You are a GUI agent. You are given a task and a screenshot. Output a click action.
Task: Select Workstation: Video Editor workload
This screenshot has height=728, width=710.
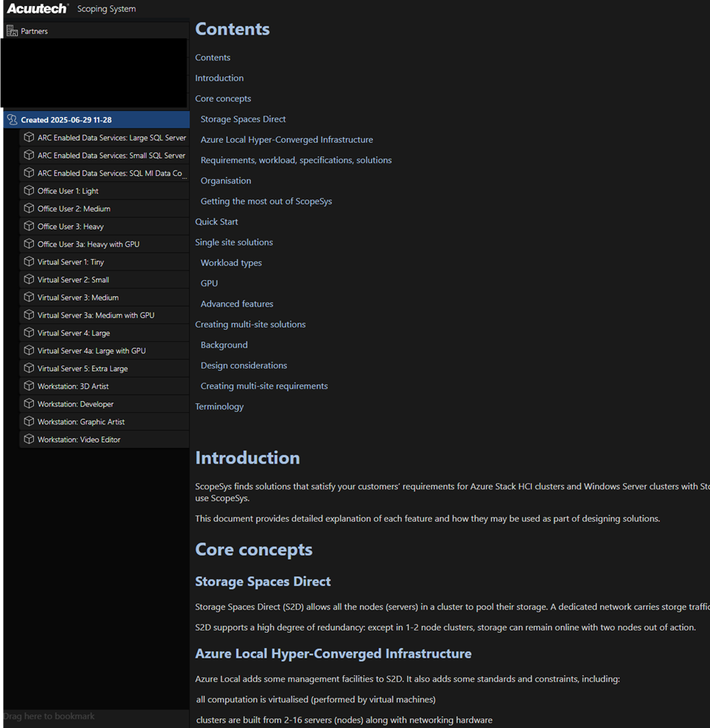[x=104, y=440]
